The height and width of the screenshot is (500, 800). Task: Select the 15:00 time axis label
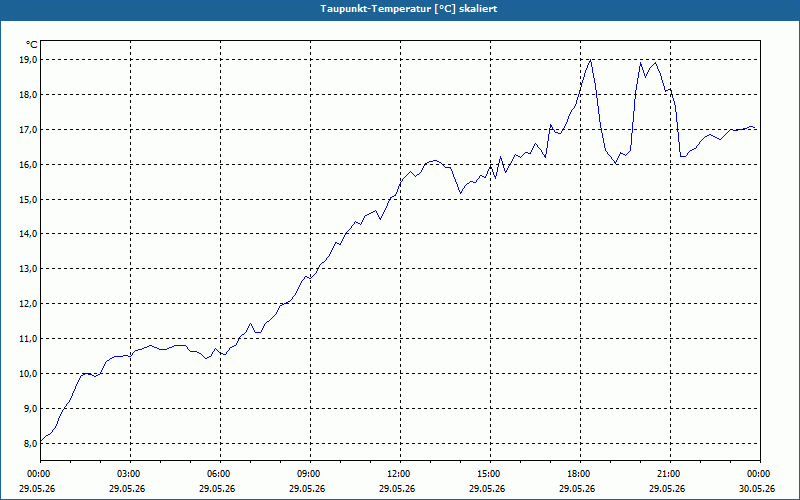tap(490, 474)
